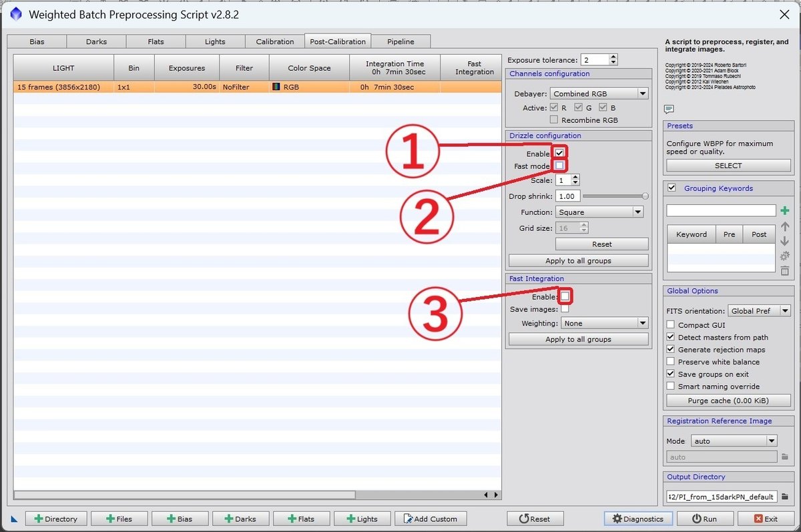
Task: Enable Drizzle Fast mode checkbox
Action: [559, 166]
